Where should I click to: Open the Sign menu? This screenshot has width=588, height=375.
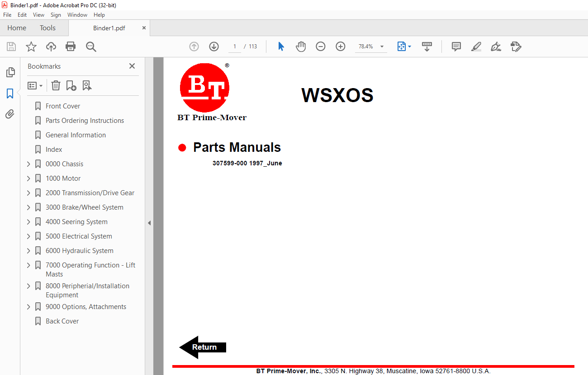(x=56, y=15)
